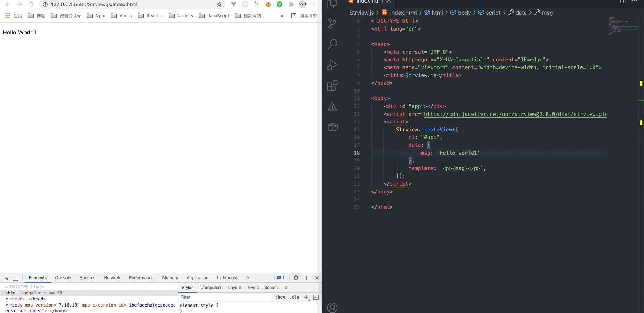Bookmark this page with the star

[x=219, y=4]
